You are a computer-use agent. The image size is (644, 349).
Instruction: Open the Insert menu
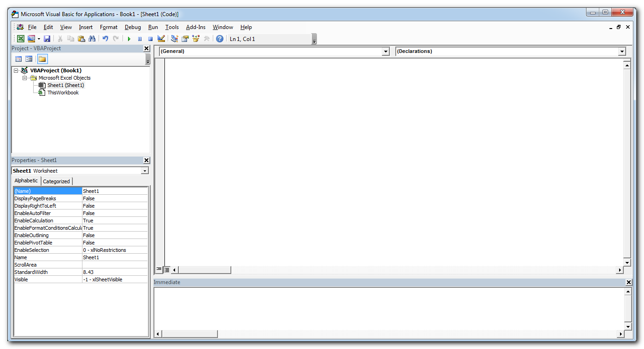[86, 27]
